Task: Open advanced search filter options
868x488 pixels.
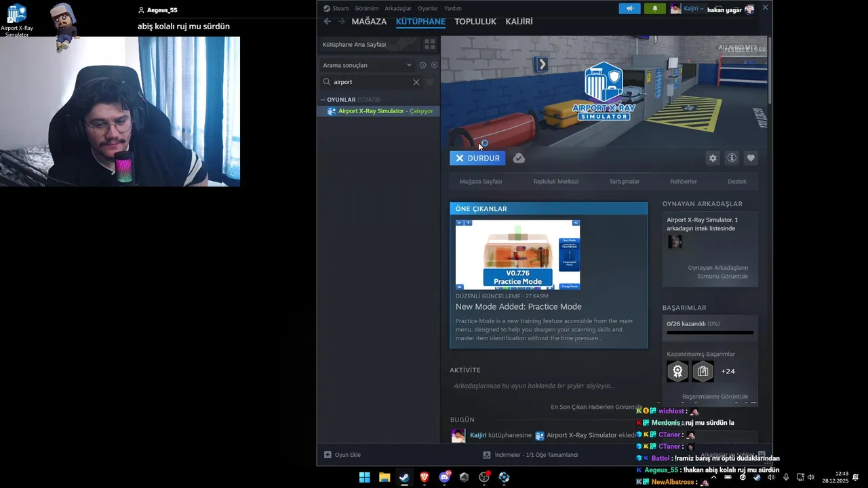Action: (x=430, y=82)
